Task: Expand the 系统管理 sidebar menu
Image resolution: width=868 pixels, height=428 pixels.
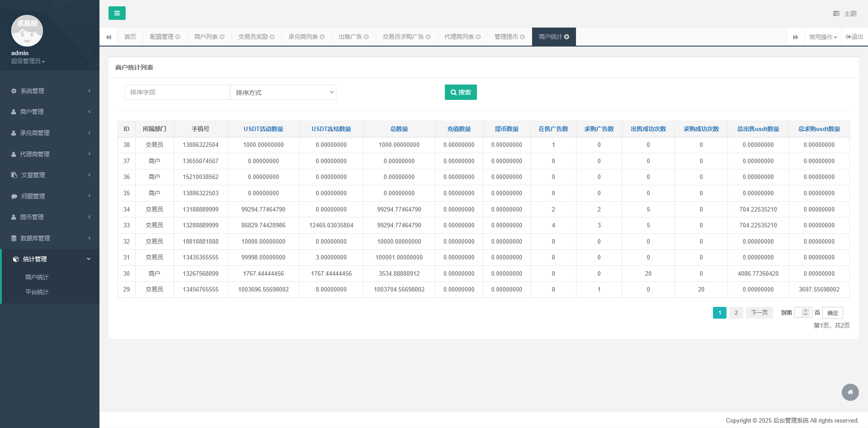Action: [50, 91]
